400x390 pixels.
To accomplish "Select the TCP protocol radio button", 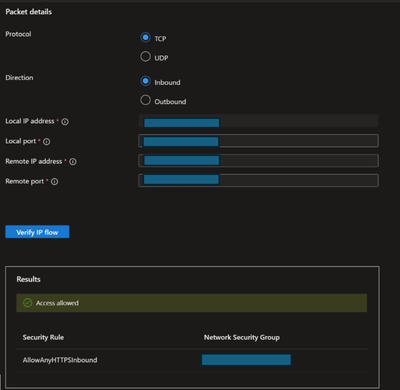I will [x=145, y=37].
